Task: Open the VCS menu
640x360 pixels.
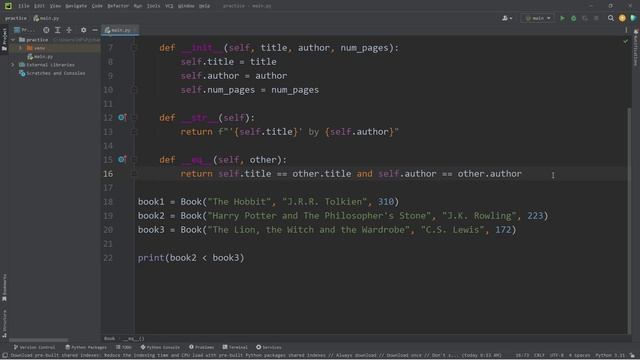Action: pyautogui.click(x=169, y=6)
